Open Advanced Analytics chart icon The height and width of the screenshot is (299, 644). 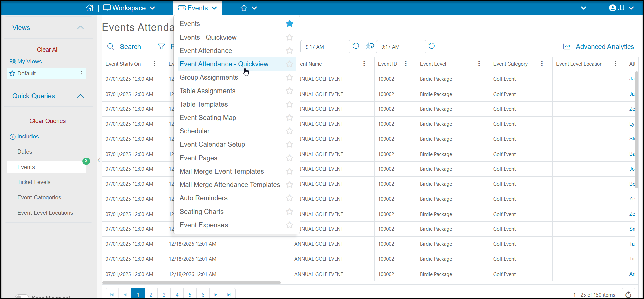click(x=567, y=47)
